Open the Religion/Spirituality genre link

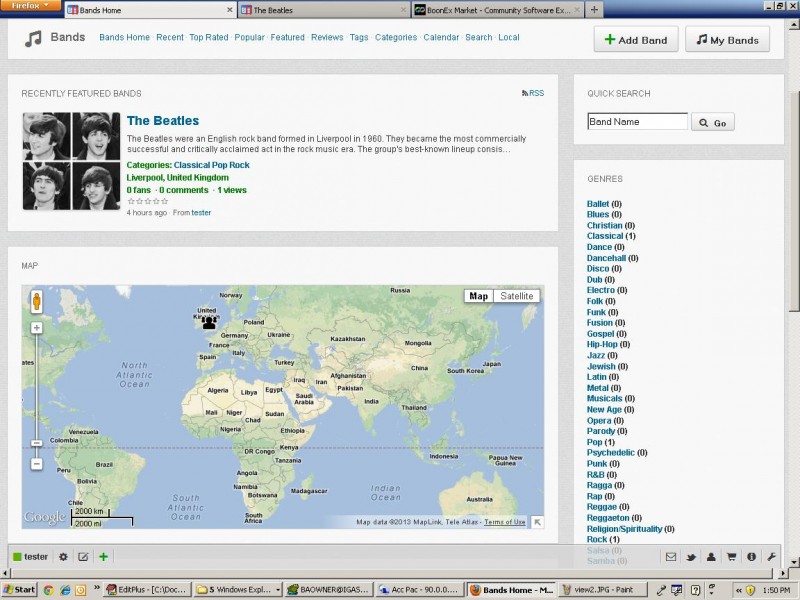pos(624,529)
